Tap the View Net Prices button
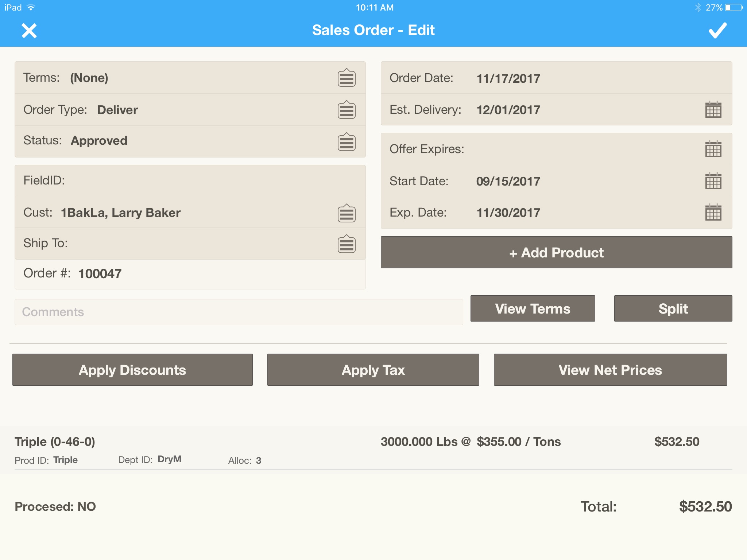747x560 pixels. click(x=610, y=370)
